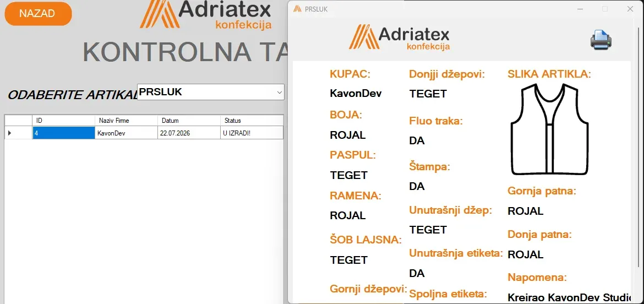Click the Adriatex logo on main form
The image size is (644, 304).
click(205, 15)
